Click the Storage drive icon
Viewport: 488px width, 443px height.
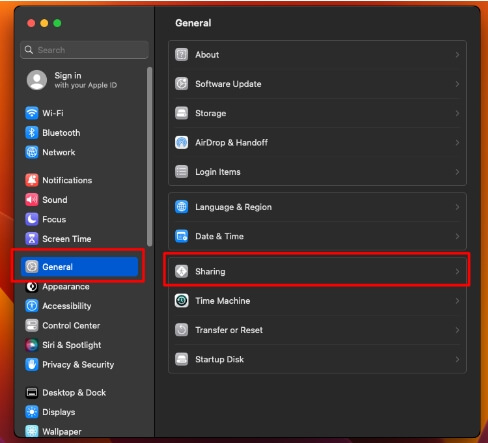pos(182,113)
